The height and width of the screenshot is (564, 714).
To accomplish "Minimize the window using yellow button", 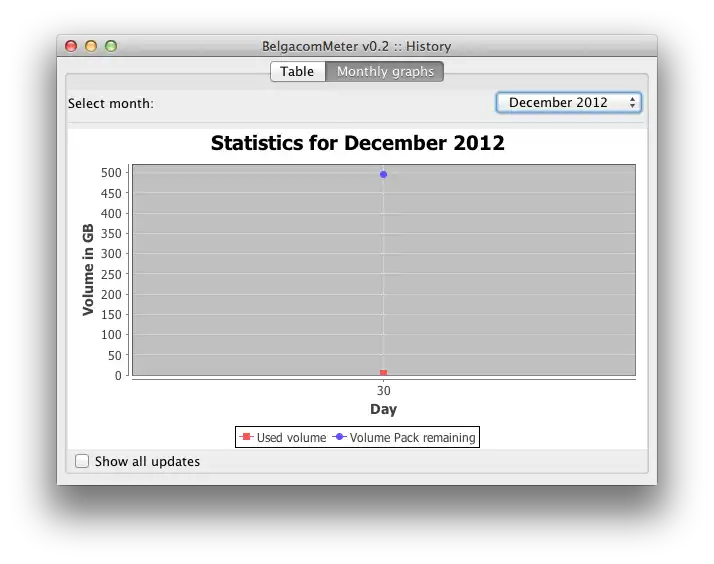I will (91, 46).
